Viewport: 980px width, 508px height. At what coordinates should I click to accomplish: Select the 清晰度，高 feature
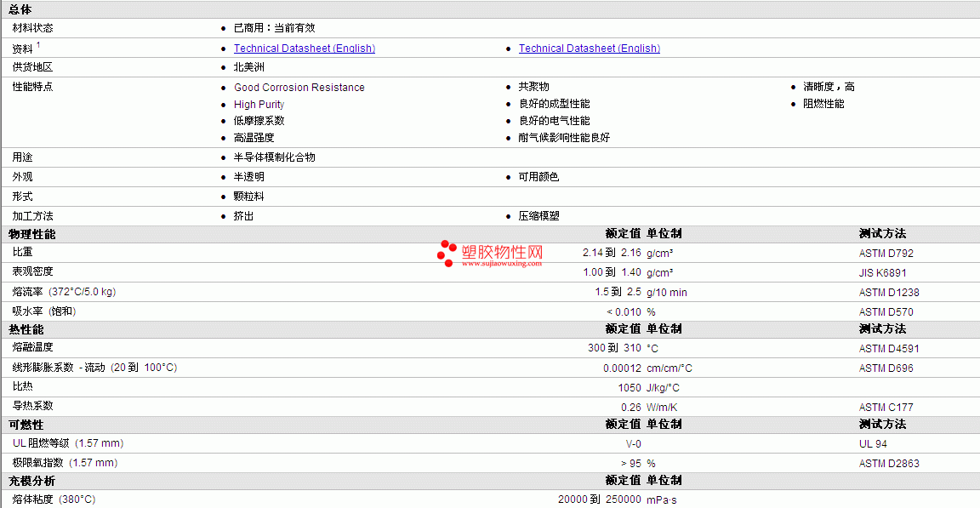coord(829,86)
